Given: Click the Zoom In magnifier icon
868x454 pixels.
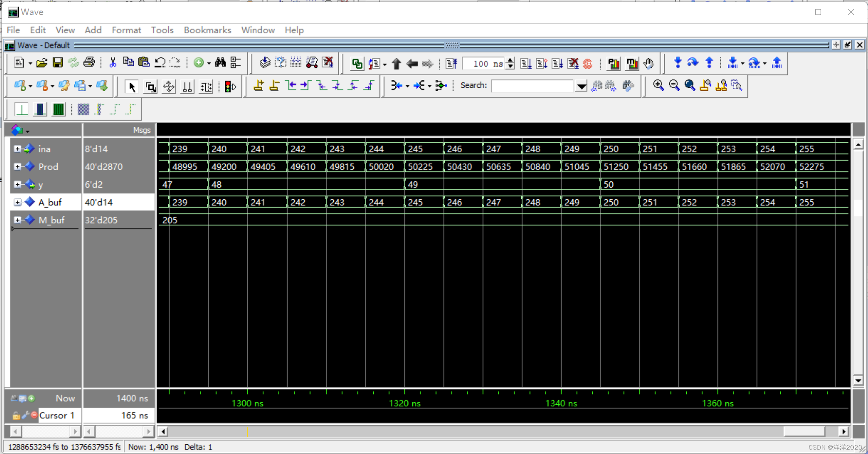Looking at the screenshot, I should pyautogui.click(x=658, y=85).
